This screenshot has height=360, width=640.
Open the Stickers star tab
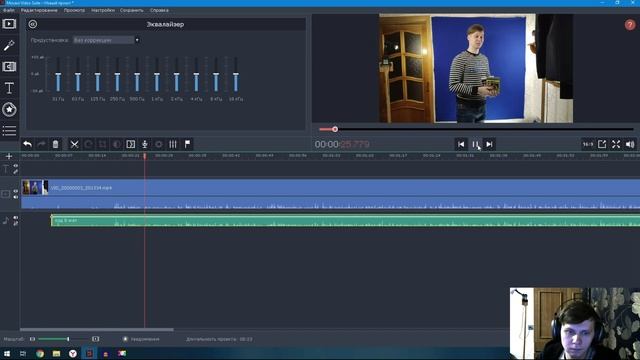(9, 109)
